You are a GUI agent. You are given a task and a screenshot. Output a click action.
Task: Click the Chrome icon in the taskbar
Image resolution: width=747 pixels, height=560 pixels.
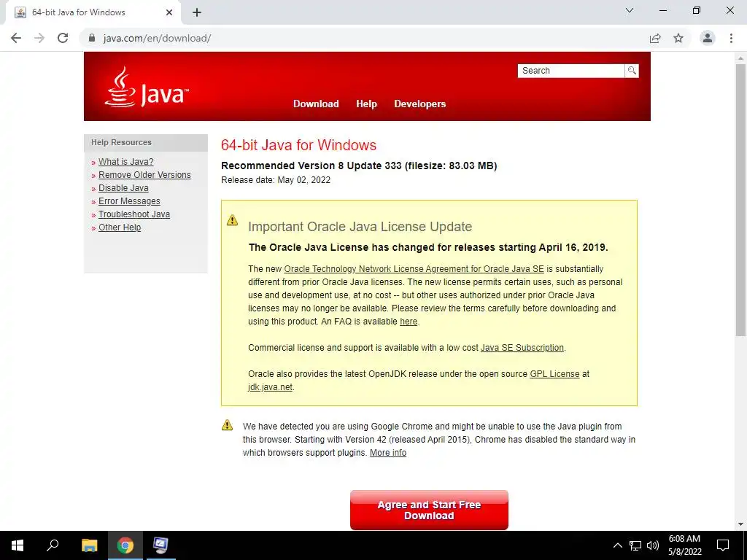coord(125,545)
